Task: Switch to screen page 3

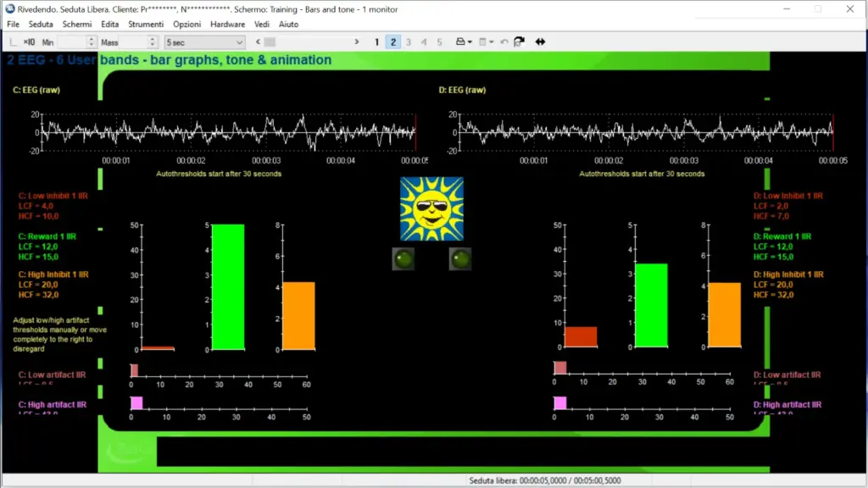Action: click(x=409, y=42)
